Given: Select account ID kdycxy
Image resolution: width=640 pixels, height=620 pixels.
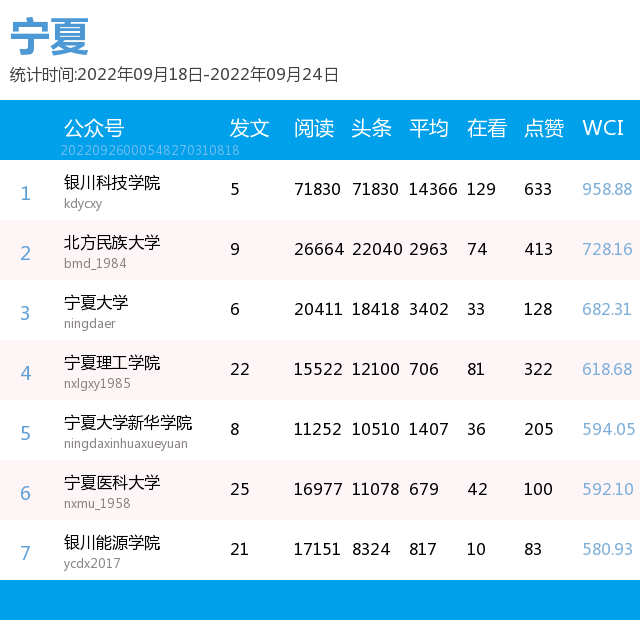Looking at the screenshot, I should 83,203.
